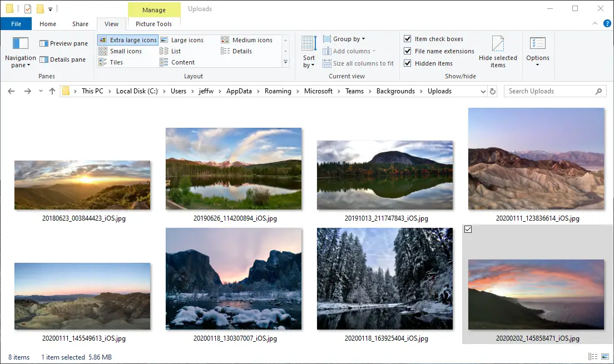Click the Preview pane icon
The image size is (614, 364).
[44, 43]
